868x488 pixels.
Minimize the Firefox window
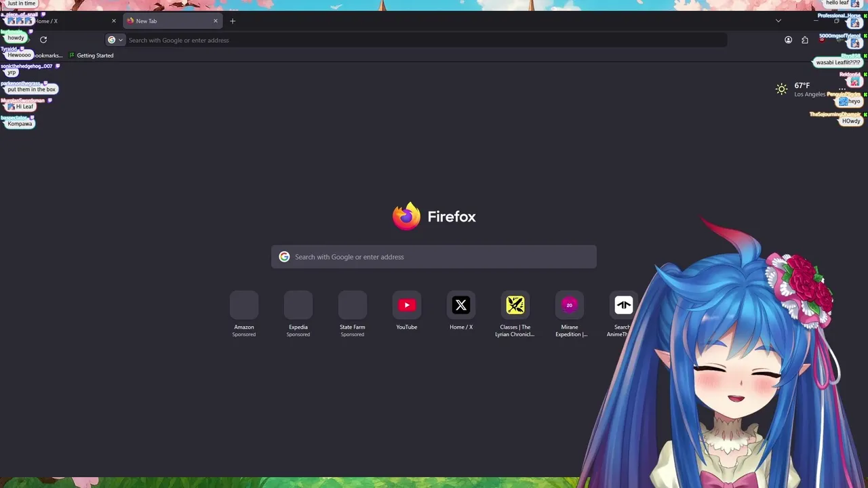(x=815, y=21)
